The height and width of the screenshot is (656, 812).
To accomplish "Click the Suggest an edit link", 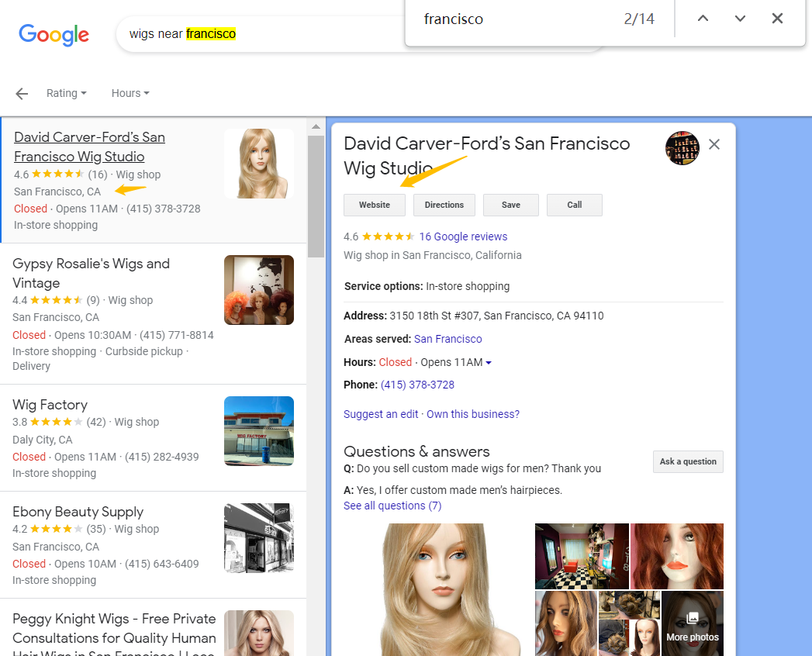I will click(x=381, y=414).
